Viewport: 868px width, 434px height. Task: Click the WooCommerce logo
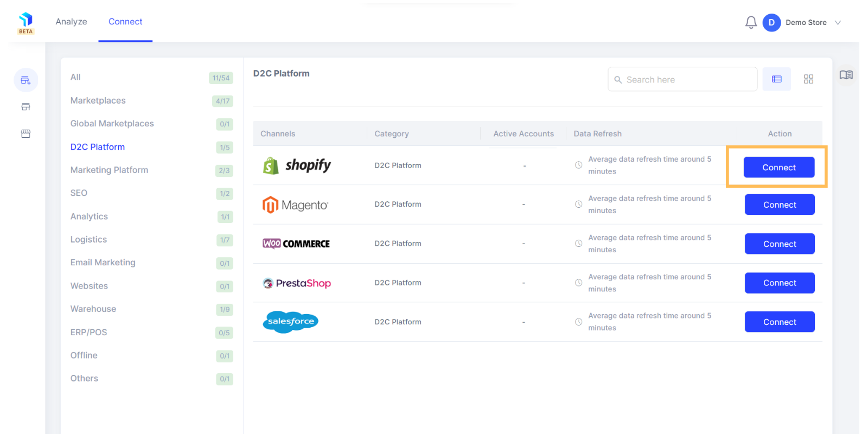(x=296, y=244)
